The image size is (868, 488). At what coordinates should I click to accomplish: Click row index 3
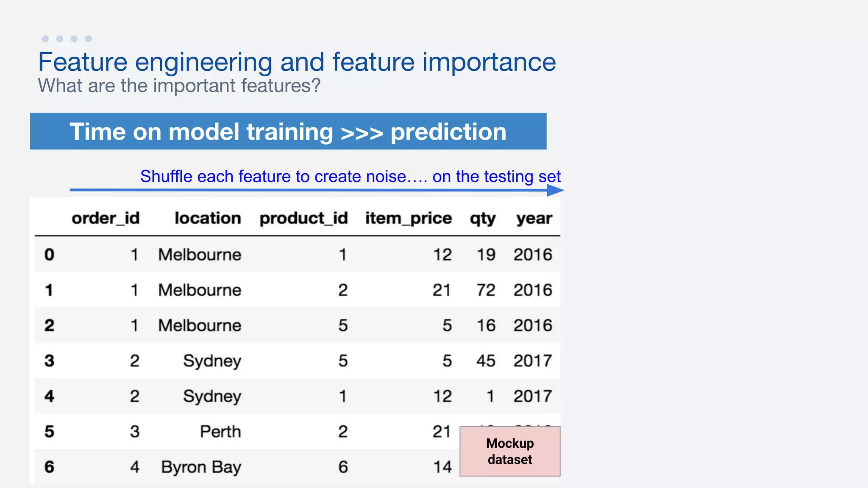tap(49, 361)
